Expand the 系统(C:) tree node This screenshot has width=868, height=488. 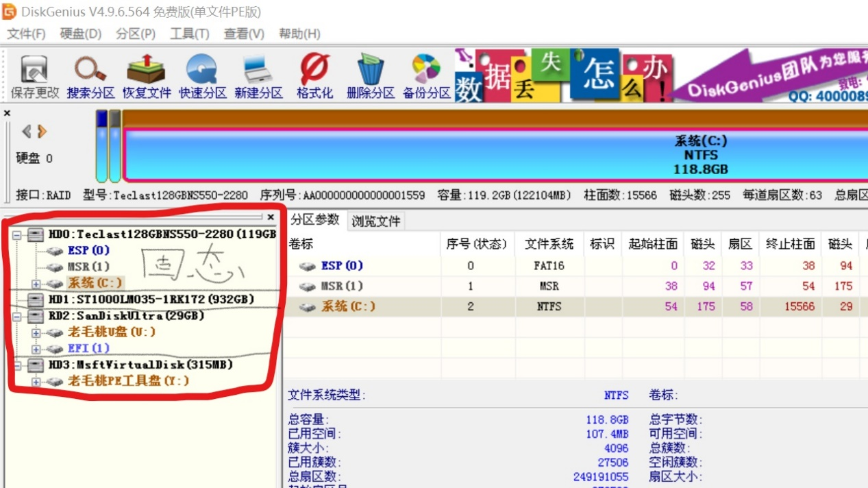pos(36,283)
